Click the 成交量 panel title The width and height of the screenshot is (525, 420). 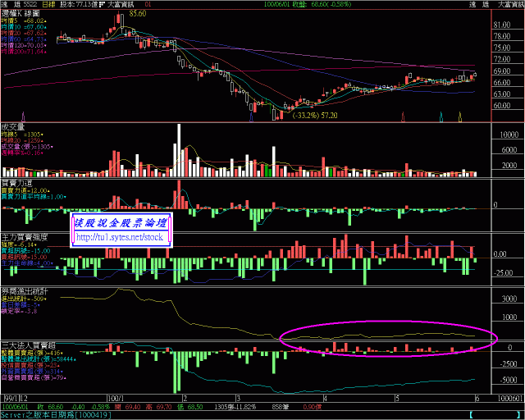pos(13,127)
